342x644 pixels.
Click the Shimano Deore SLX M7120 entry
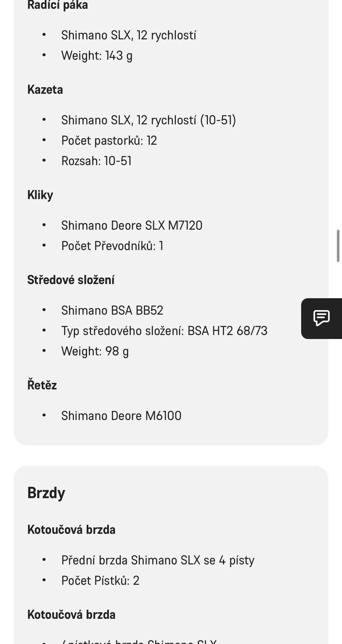(x=132, y=225)
